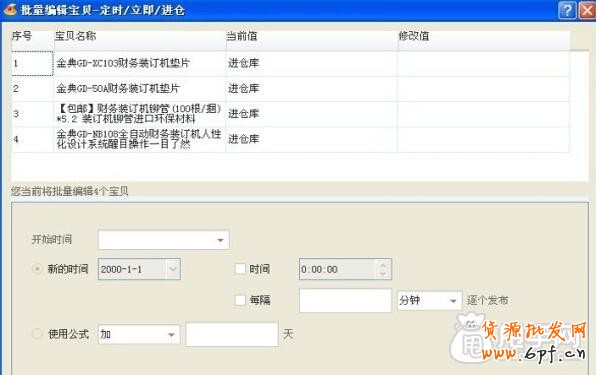
Task: Click sequence number cell 4
Action: point(33,139)
